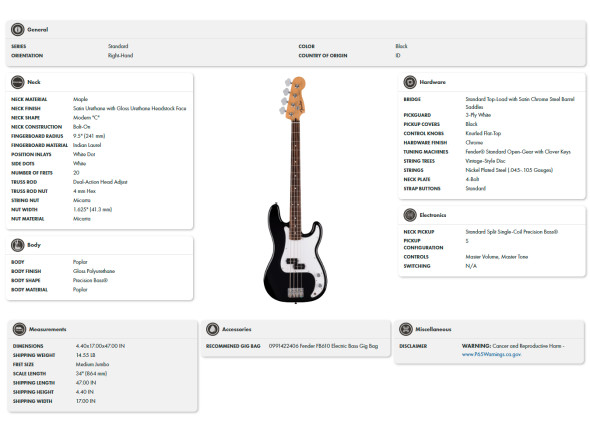Open the www.P65Warnings.ca.gov link
The image size is (590, 434).
click(491, 354)
